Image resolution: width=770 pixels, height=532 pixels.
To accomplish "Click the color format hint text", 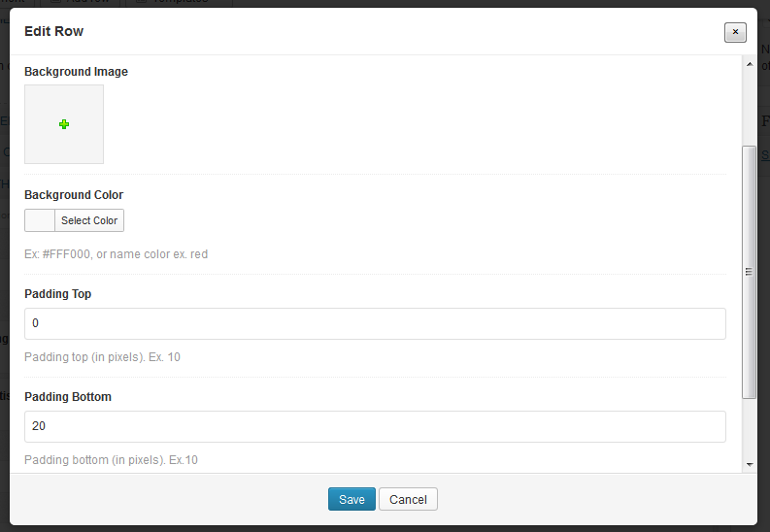I will tap(116, 254).
